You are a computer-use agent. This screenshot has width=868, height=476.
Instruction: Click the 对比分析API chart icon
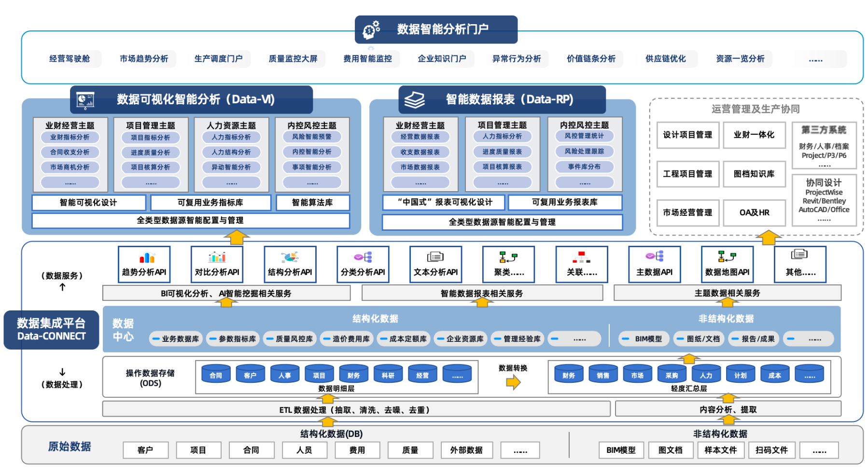[217, 257]
